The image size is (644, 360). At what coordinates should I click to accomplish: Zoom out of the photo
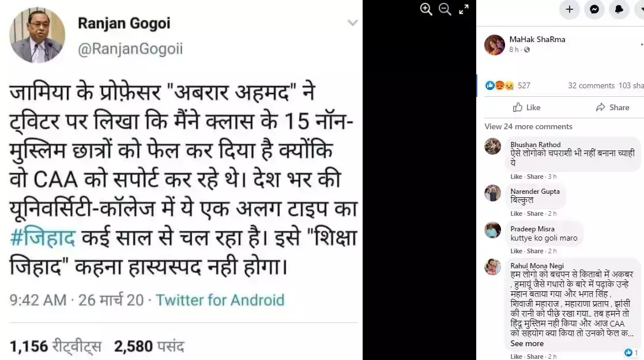445,9
